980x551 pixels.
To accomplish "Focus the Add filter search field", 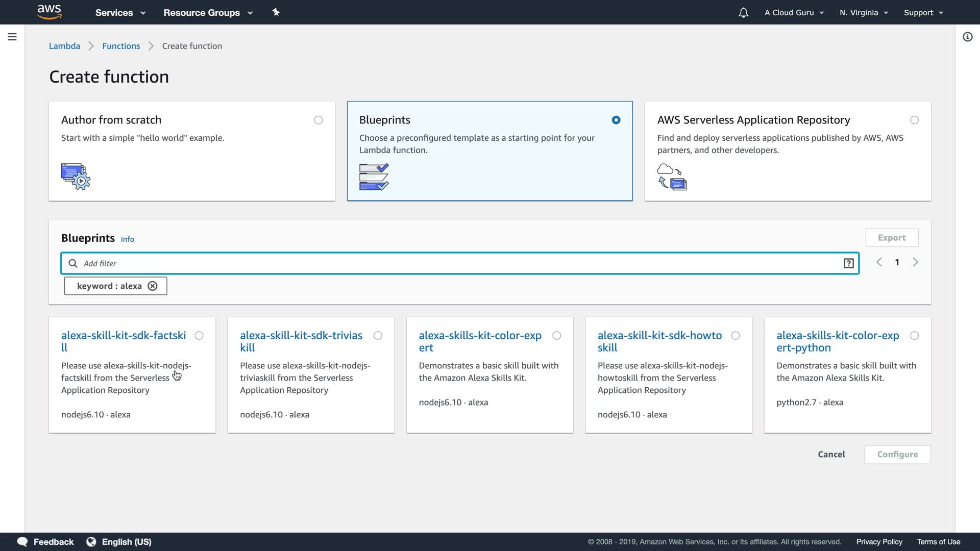I will 459,263.
